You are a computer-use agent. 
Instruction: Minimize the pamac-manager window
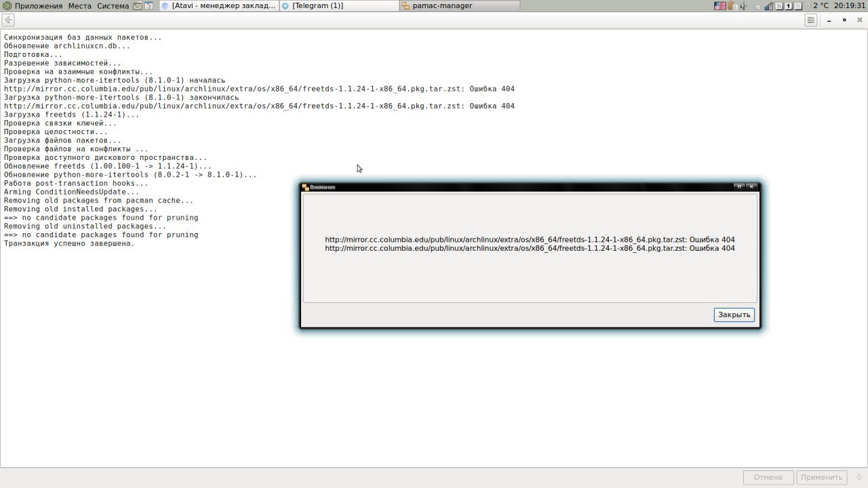(x=829, y=20)
